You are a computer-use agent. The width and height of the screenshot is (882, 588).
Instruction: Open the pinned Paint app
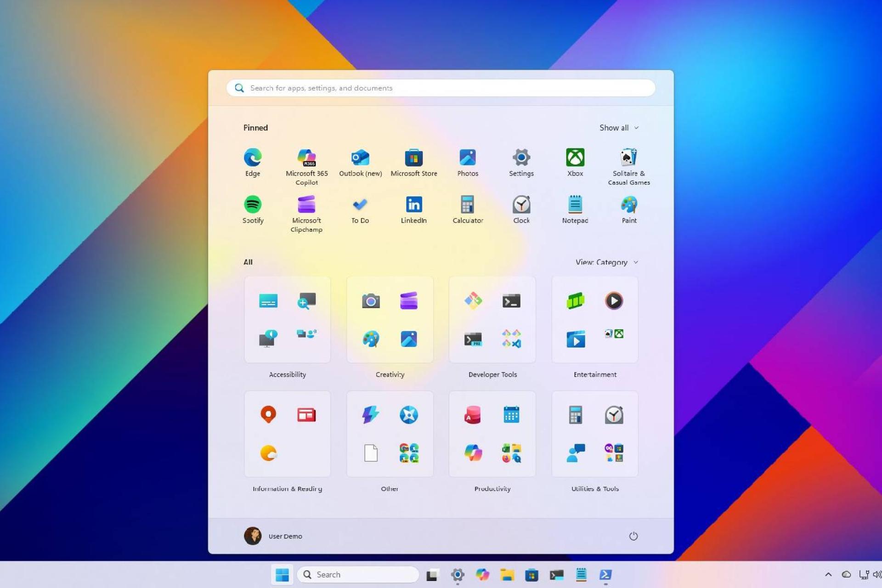click(629, 205)
